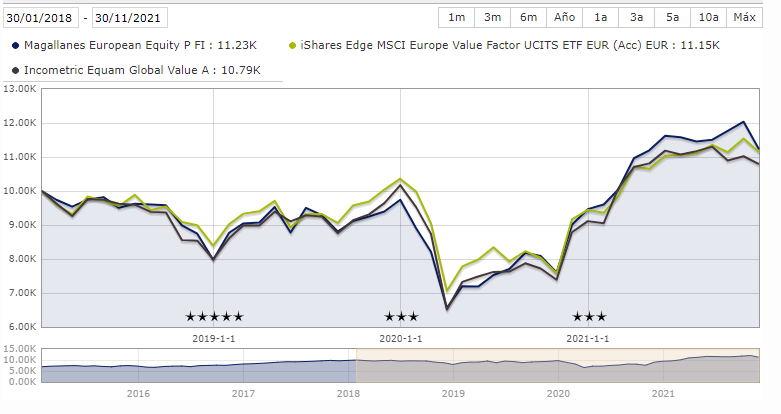
Task: Click the 8.00K y-axis label
Action: (x=22, y=259)
